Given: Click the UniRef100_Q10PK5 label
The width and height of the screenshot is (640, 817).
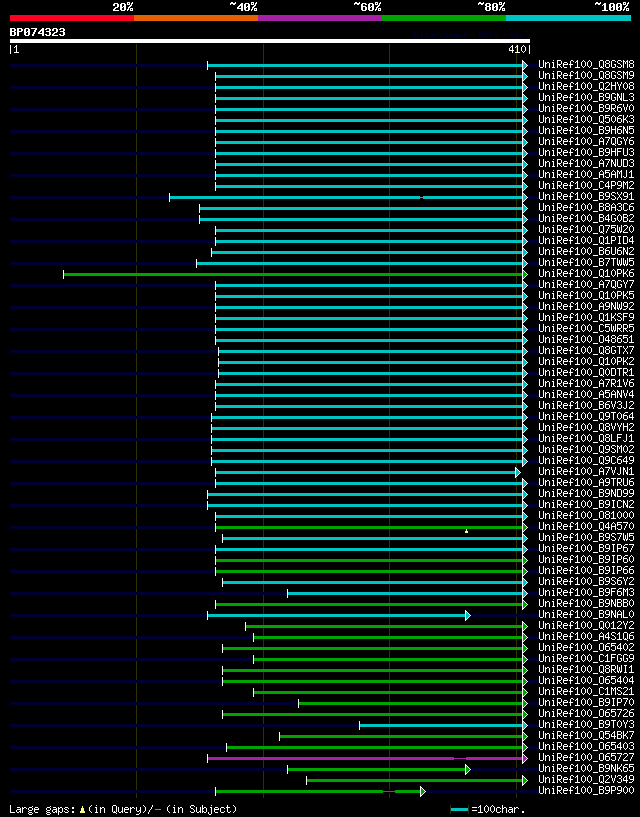Looking at the screenshot, I should (x=586, y=295).
